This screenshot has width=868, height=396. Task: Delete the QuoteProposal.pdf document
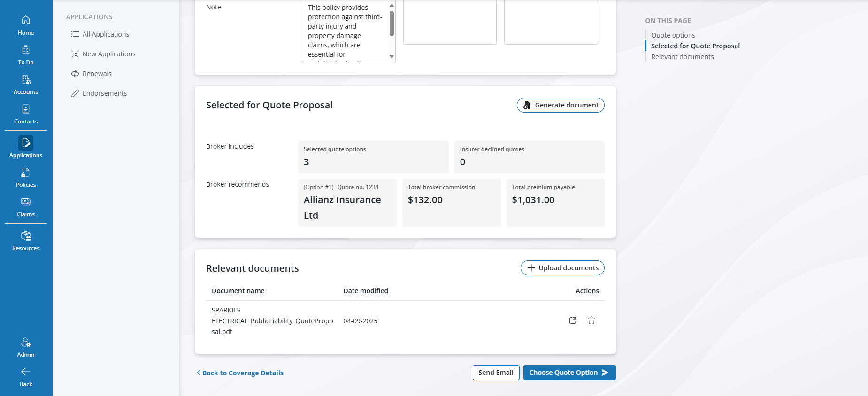(591, 320)
